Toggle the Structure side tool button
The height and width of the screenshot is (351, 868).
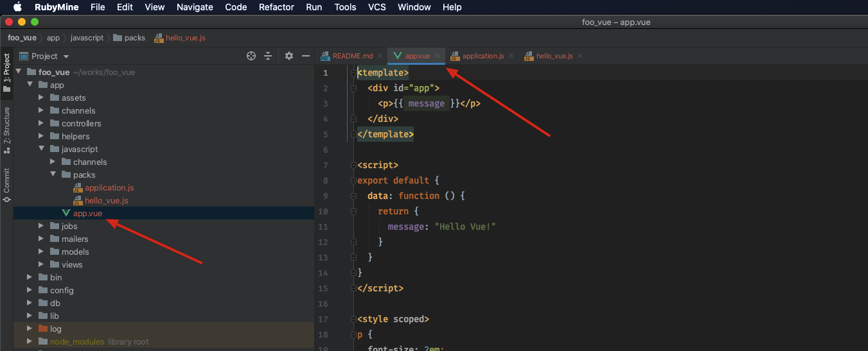point(6,130)
